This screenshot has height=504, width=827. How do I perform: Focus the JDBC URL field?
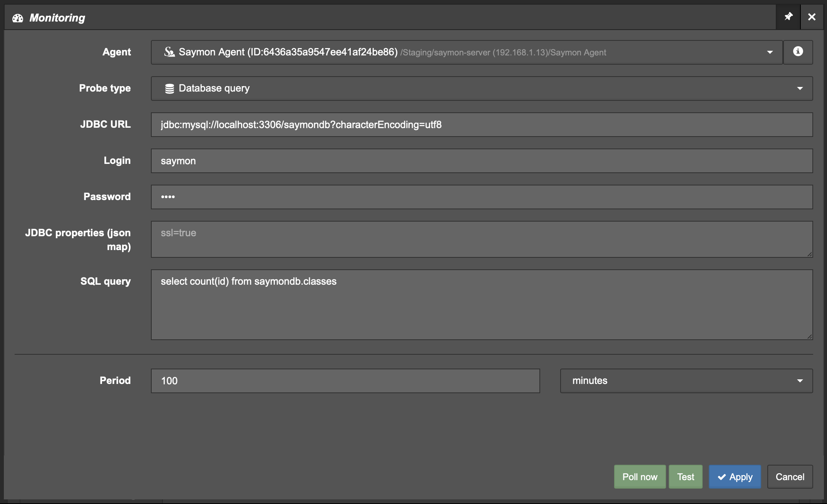pos(482,125)
